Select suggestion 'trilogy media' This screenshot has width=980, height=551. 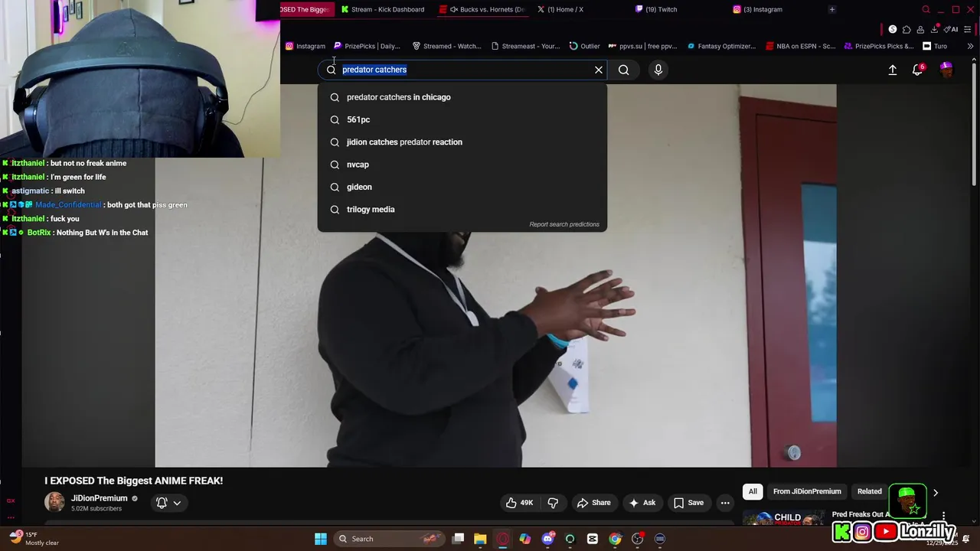pyautogui.click(x=462, y=209)
